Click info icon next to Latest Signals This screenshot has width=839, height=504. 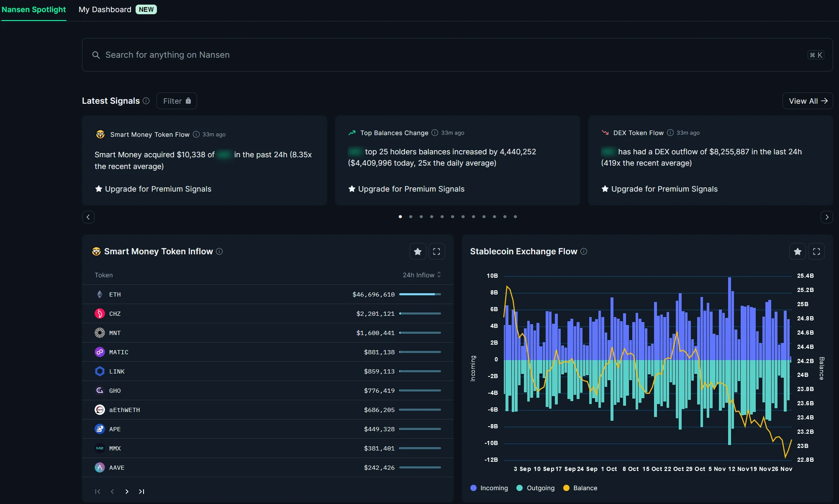click(146, 101)
